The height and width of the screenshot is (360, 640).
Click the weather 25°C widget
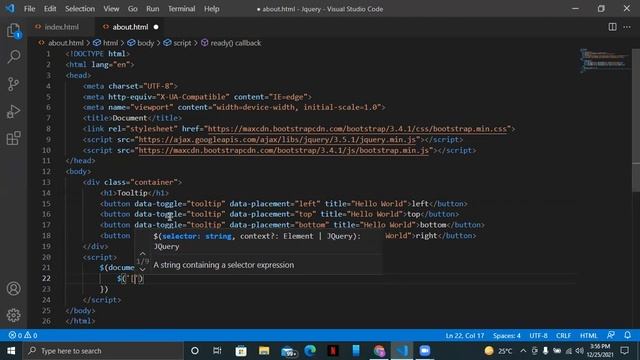point(498,351)
